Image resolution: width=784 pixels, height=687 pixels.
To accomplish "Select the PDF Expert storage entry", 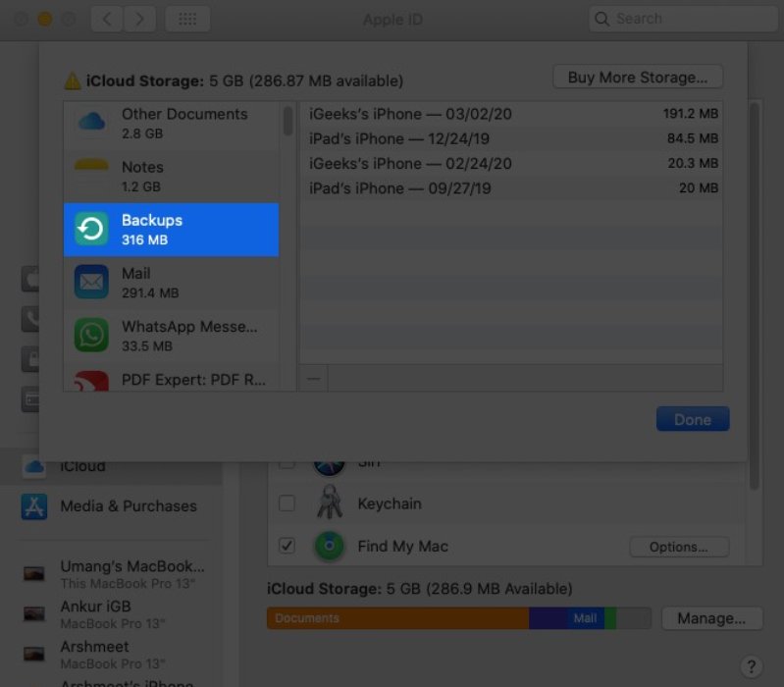I will 171,380.
